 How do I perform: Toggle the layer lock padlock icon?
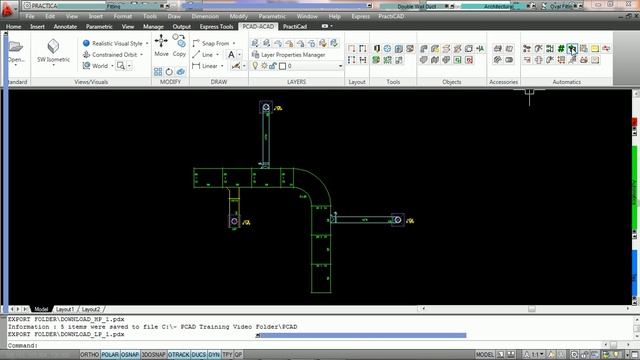pos(273,66)
